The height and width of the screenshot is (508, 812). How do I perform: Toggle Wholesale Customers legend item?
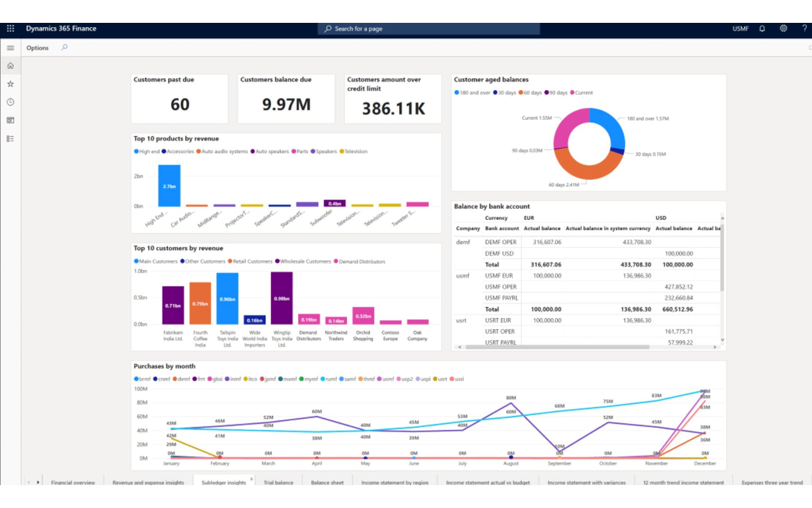[303, 261]
